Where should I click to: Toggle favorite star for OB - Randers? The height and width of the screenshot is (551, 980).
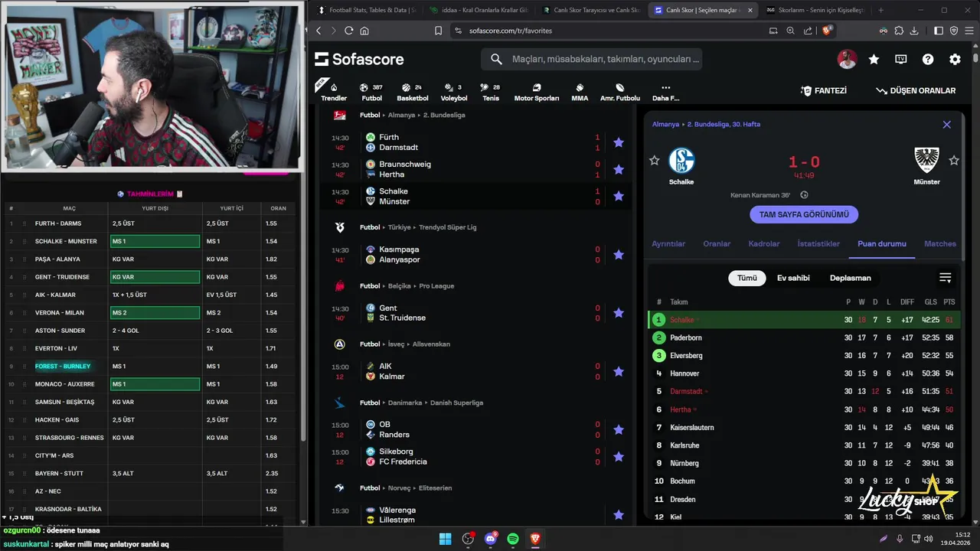tap(619, 429)
